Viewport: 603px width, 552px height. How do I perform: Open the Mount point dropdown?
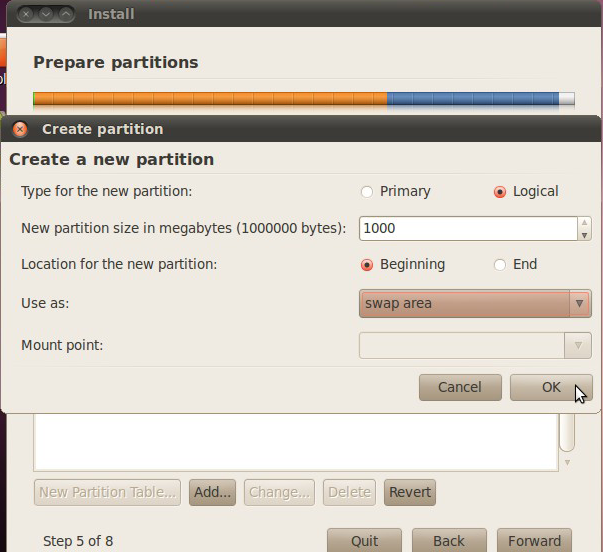[475, 346]
